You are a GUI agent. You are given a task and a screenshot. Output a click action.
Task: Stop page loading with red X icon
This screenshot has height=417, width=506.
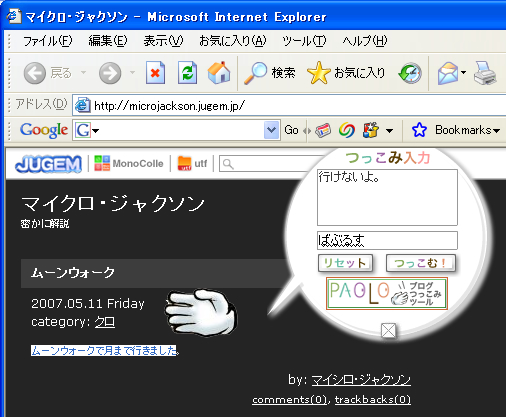tap(155, 73)
